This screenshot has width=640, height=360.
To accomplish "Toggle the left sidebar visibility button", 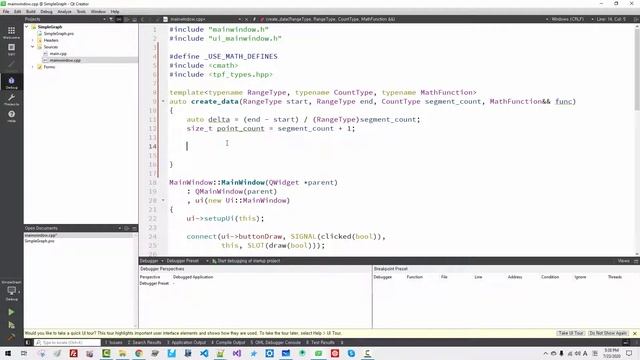I will point(28,342).
